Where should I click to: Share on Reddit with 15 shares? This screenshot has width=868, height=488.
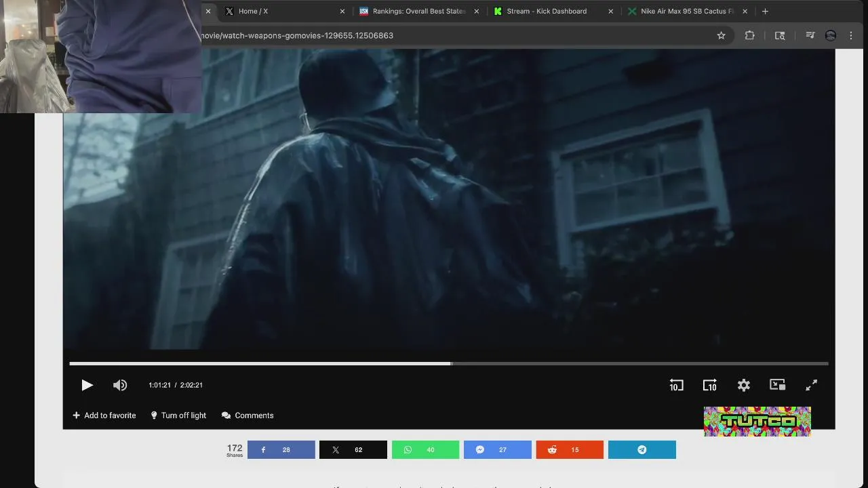point(570,450)
